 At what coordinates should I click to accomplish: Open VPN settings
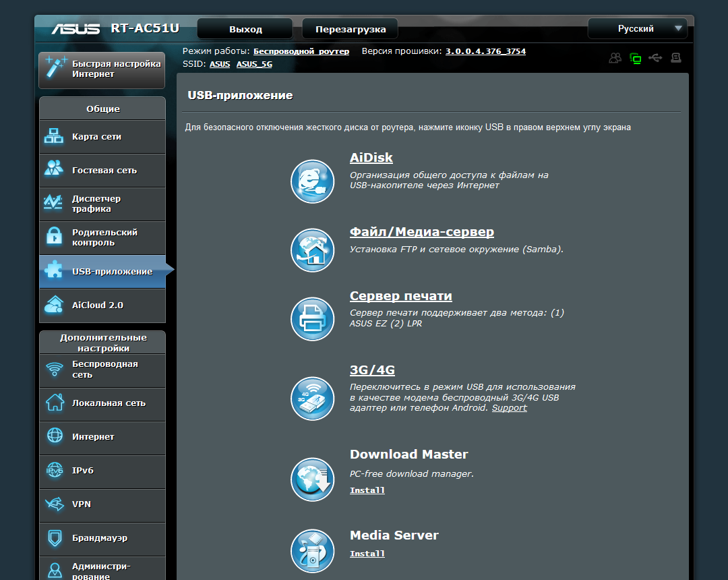[102, 504]
